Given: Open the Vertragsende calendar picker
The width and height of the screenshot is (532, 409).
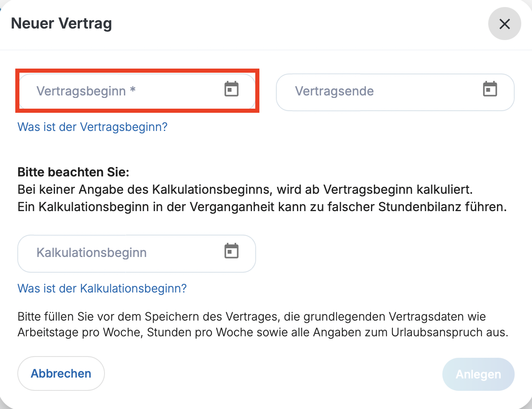Looking at the screenshot, I should pyautogui.click(x=490, y=89).
